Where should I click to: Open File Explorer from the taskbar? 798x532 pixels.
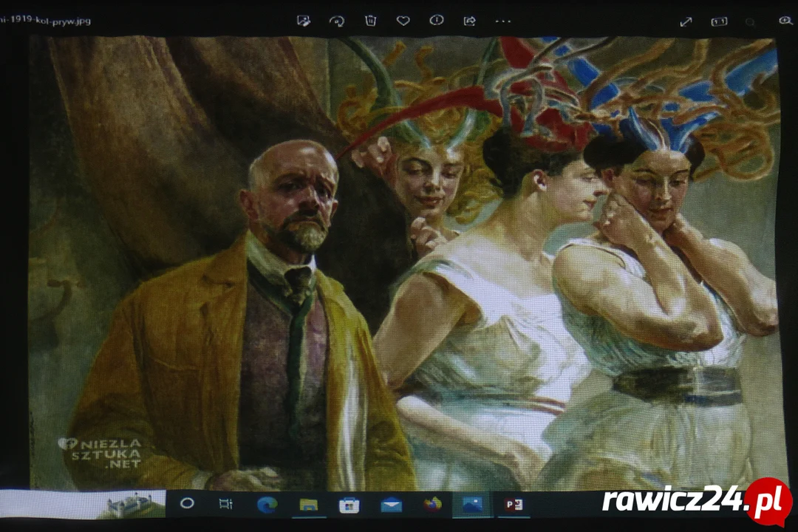pyautogui.click(x=308, y=505)
